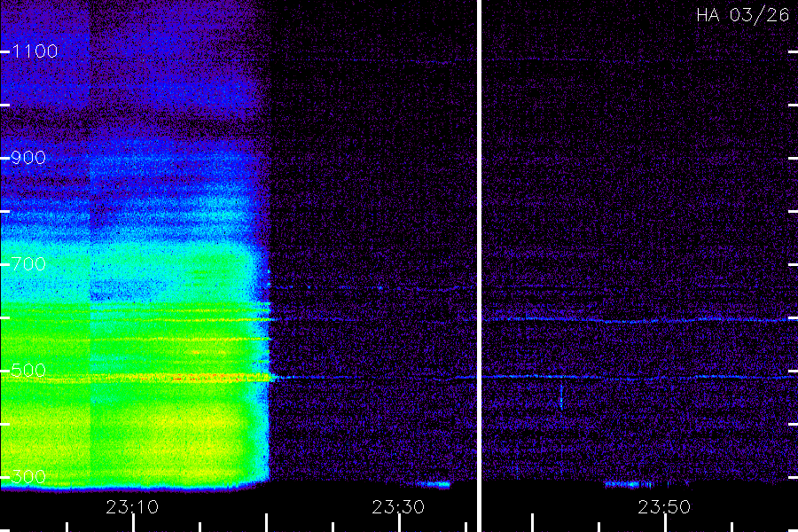Click the 23:10 time label
Image resolution: width=798 pixels, height=532 pixels.
point(132,507)
